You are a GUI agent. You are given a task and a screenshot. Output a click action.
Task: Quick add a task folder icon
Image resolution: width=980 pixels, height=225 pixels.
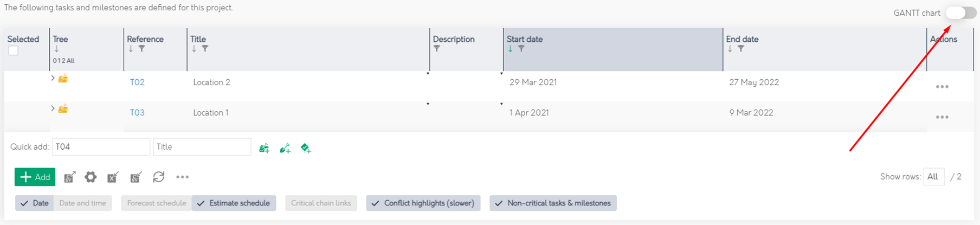(265, 148)
